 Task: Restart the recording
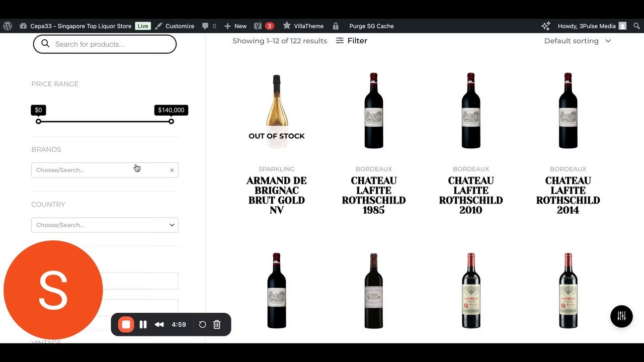(x=202, y=324)
